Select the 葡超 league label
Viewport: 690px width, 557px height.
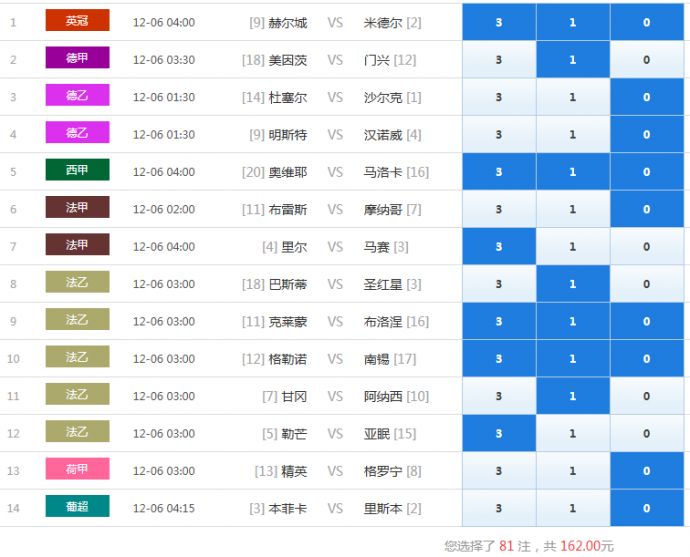77,507
